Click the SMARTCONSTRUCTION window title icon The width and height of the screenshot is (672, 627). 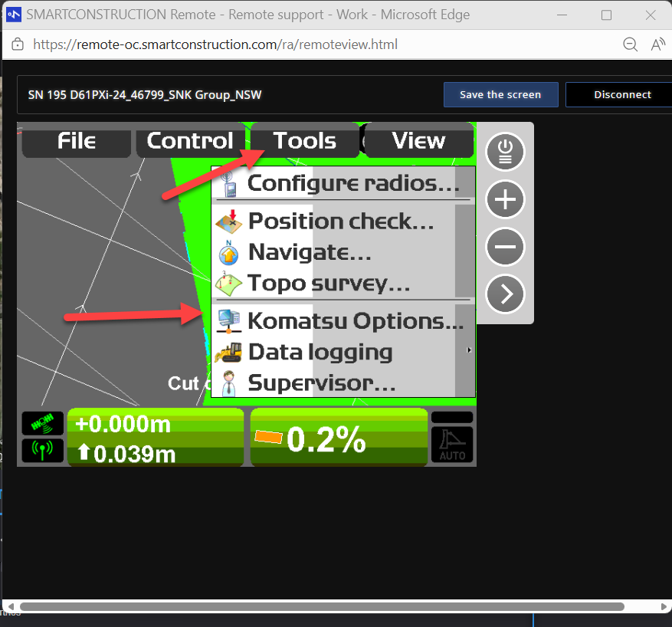14,15
